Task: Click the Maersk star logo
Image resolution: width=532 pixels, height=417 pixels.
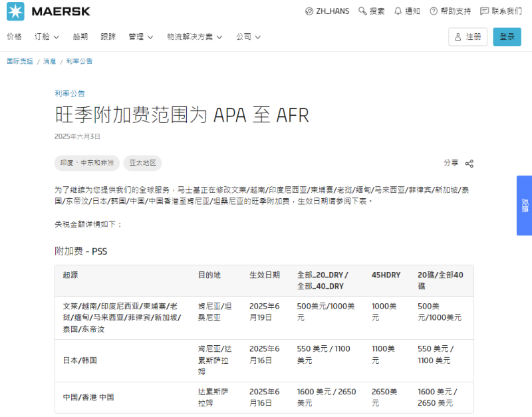Action: (15, 11)
